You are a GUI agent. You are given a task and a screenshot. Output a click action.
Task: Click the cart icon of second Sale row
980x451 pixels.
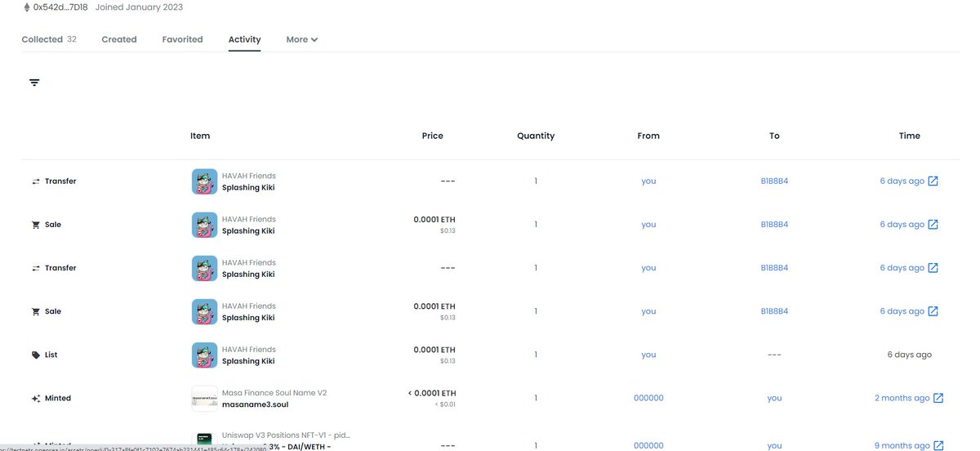click(x=35, y=311)
